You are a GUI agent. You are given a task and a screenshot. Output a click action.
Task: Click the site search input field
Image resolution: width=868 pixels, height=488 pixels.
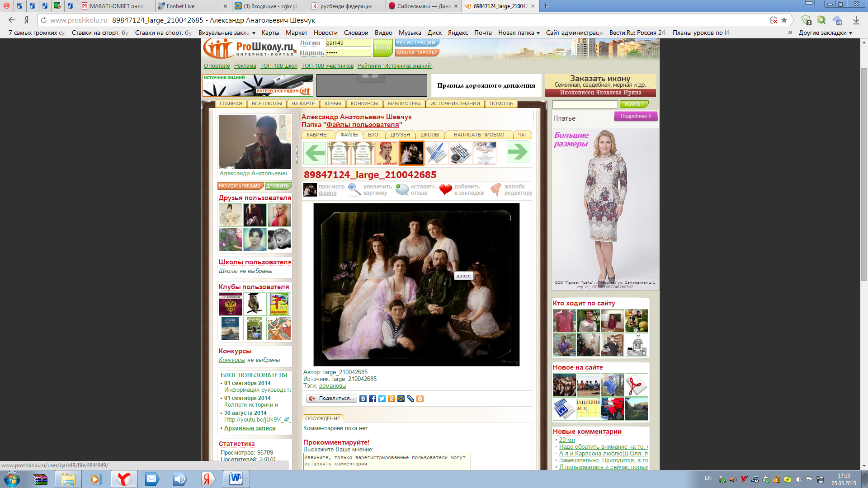(585, 104)
